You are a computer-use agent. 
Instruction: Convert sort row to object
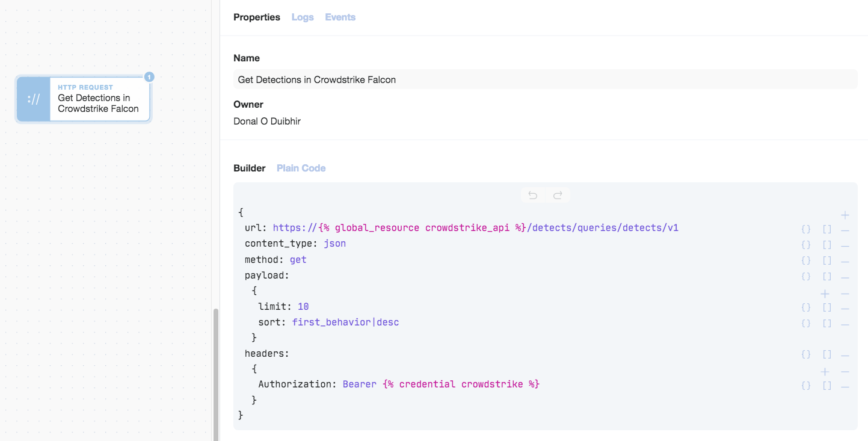click(x=806, y=323)
